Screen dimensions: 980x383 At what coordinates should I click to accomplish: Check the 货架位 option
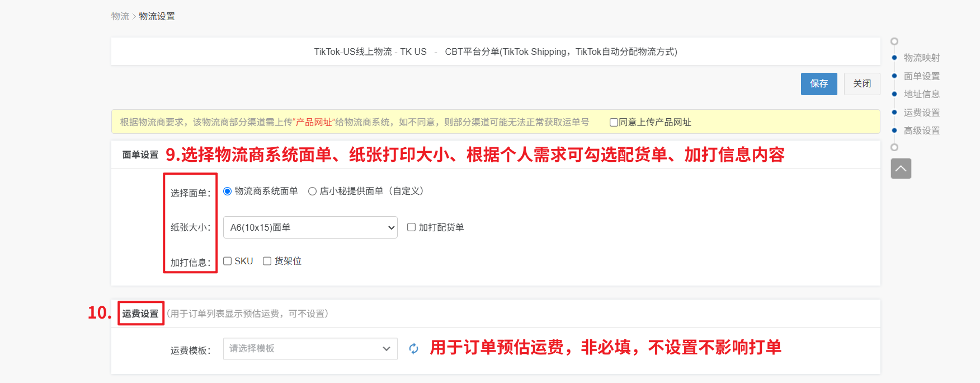267,261
